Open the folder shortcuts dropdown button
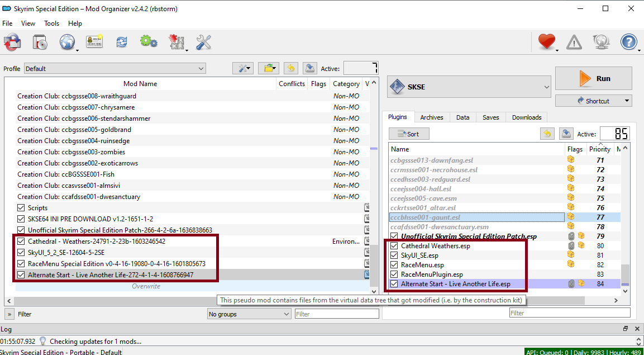The width and height of the screenshot is (644, 355). coord(269,68)
